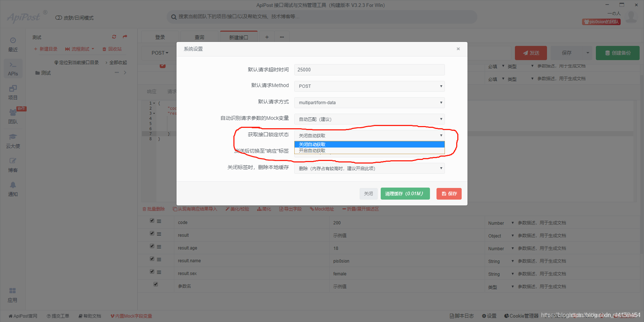The width and height of the screenshot is (644, 322).
Task: Select 开启自动获取 option in the list
Action: pyautogui.click(x=369, y=150)
